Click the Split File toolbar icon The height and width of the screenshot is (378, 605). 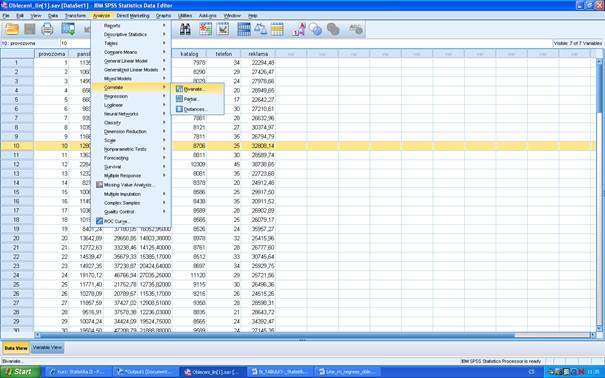click(x=243, y=29)
